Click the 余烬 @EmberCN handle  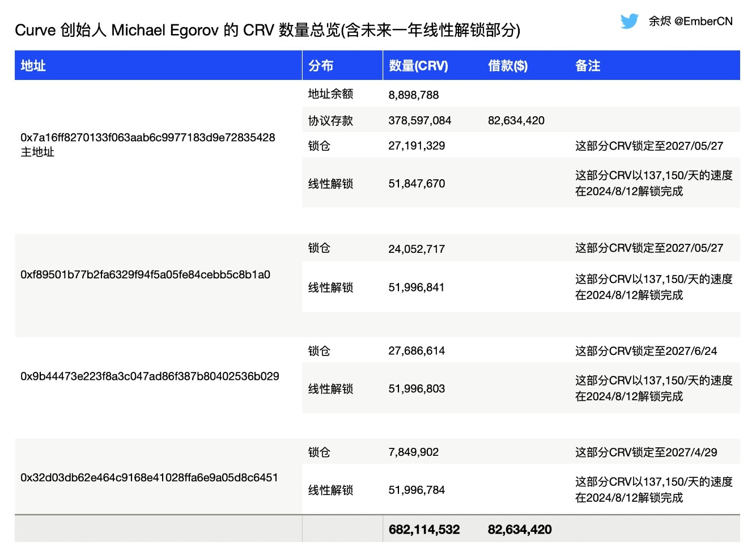[690, 22]
